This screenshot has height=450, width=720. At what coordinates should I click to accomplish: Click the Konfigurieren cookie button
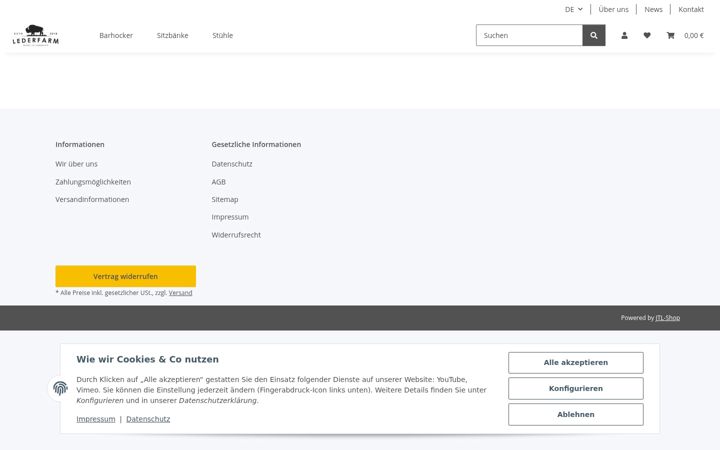(x=576, y=388)
